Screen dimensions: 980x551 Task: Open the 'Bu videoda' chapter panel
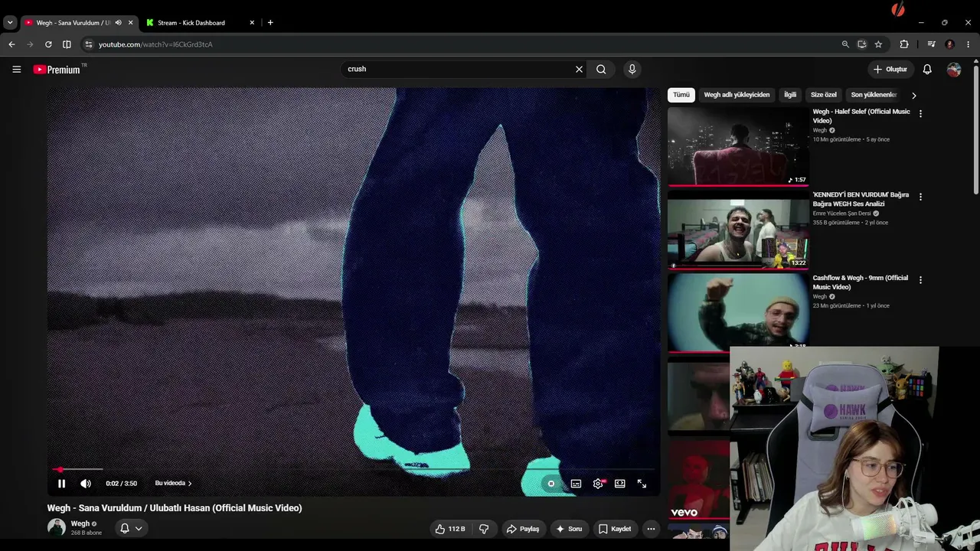[173, 484]
